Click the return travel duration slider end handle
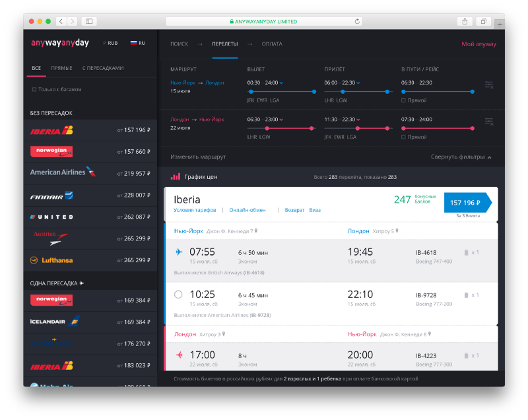Viewport: 528px width, 420px height. [x=473, y=128]
